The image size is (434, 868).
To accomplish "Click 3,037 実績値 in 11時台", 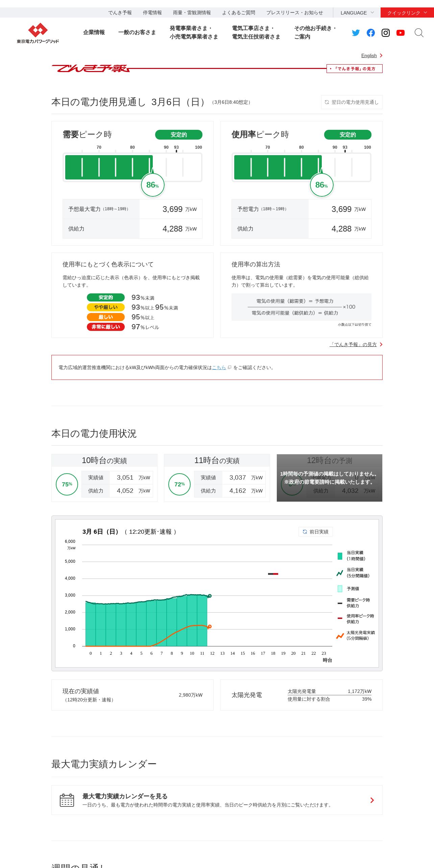I will click(x=238, y=478).
